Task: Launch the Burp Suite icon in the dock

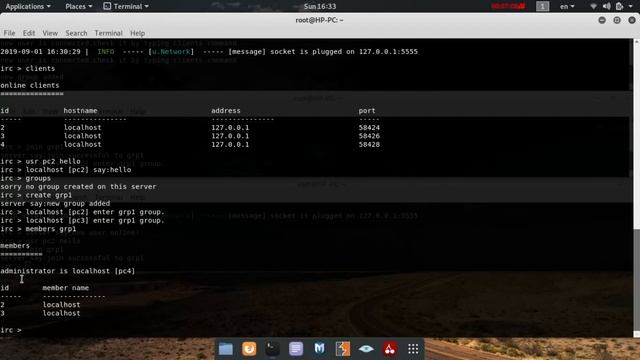Action: point(342,349)
